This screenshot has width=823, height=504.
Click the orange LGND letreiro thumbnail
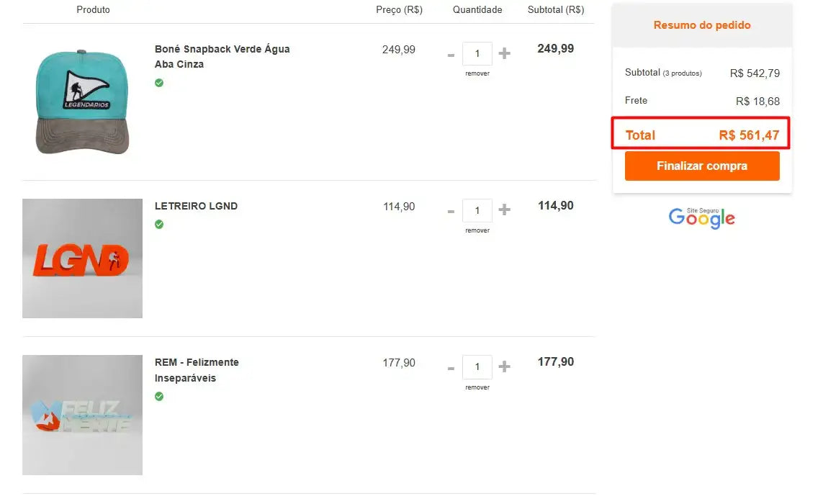(82, 258)
